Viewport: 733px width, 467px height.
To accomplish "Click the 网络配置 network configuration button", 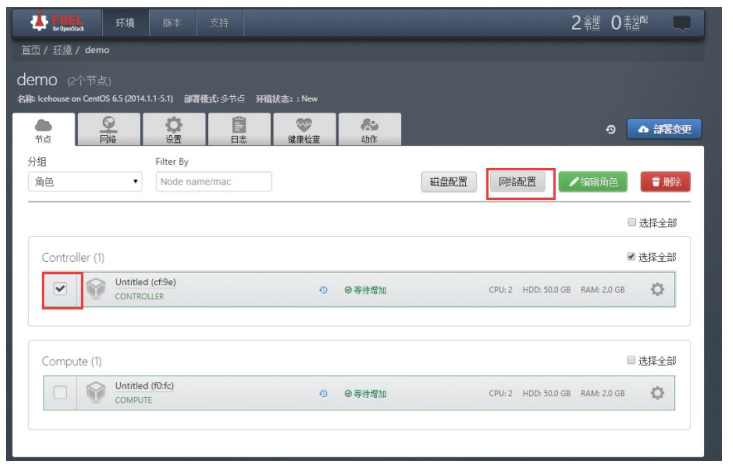I will click(517, 182).
